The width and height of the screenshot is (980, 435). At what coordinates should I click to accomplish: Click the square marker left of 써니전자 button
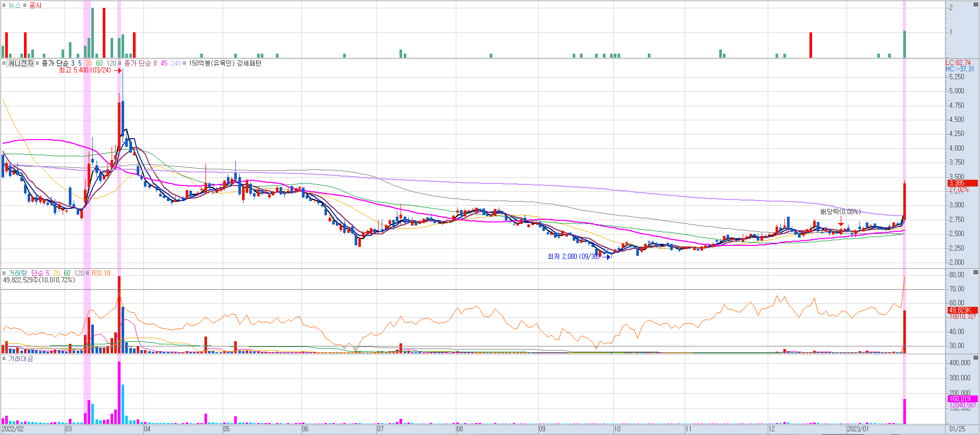(x=4, y=63)
